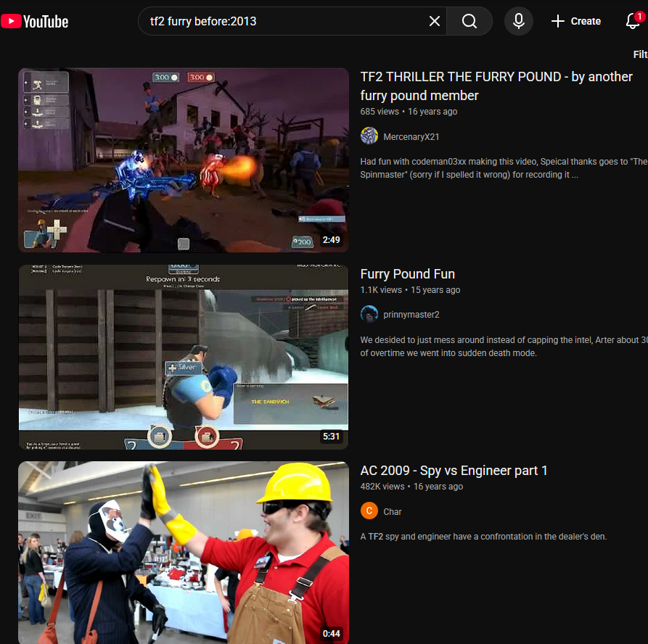Click the 5:31 duration badge
This screenshot has width=648, height=644.
pyautogui.click(x=331, y=437)
